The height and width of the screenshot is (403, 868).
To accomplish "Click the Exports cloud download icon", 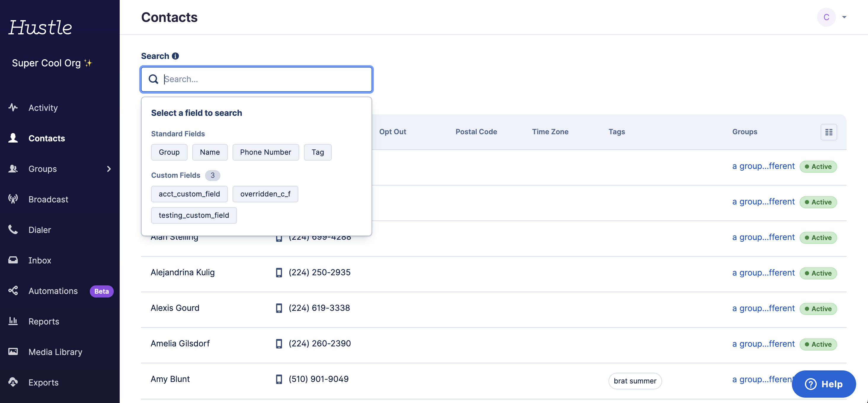I will point(13,382).
